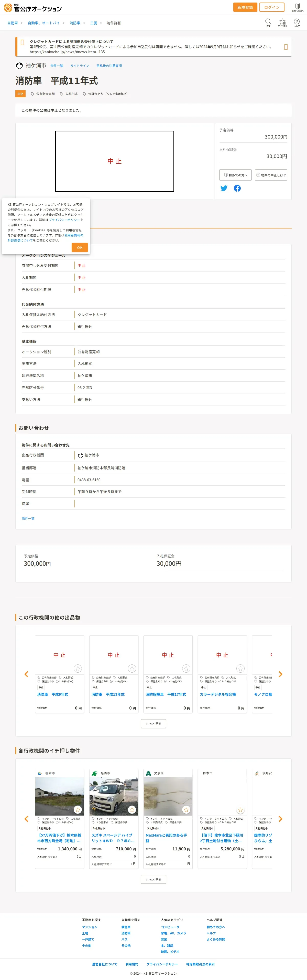Open the Help question mark icon

[x=297, y=23]
